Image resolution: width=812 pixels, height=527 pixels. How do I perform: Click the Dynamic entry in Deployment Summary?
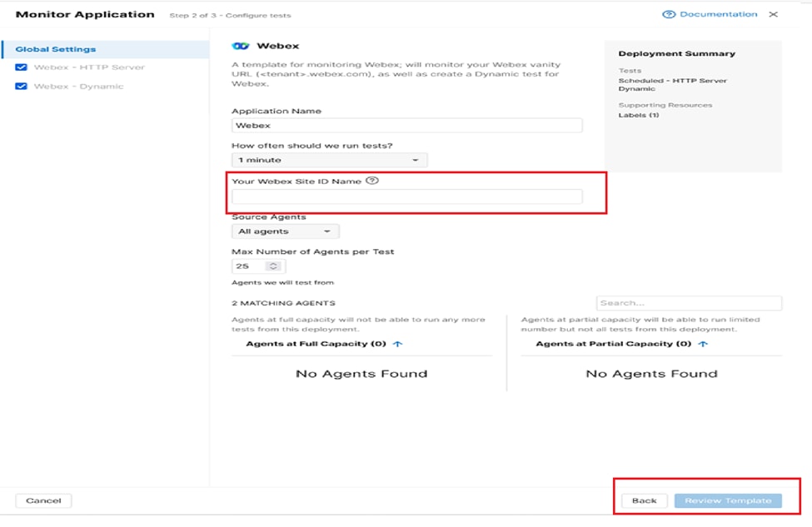click(636, 89)
